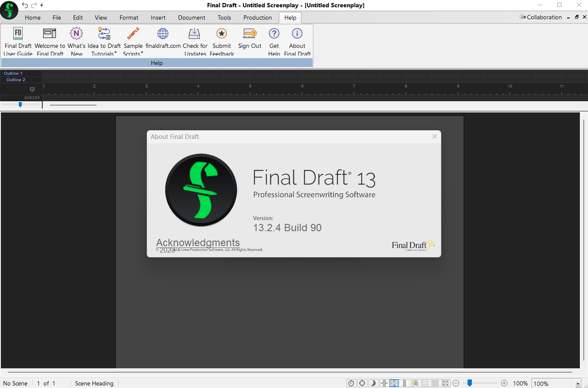Open the Document tab

[192, 18]
